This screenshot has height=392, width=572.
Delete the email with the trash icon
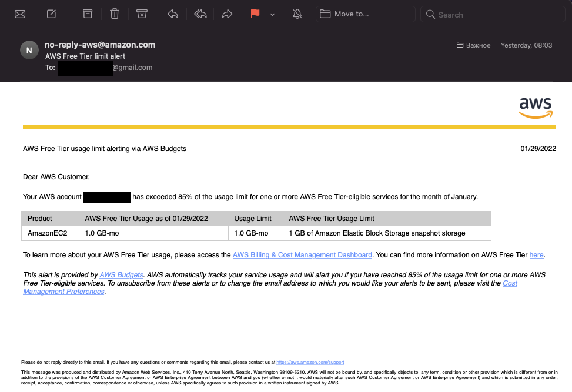pos(115,14)
